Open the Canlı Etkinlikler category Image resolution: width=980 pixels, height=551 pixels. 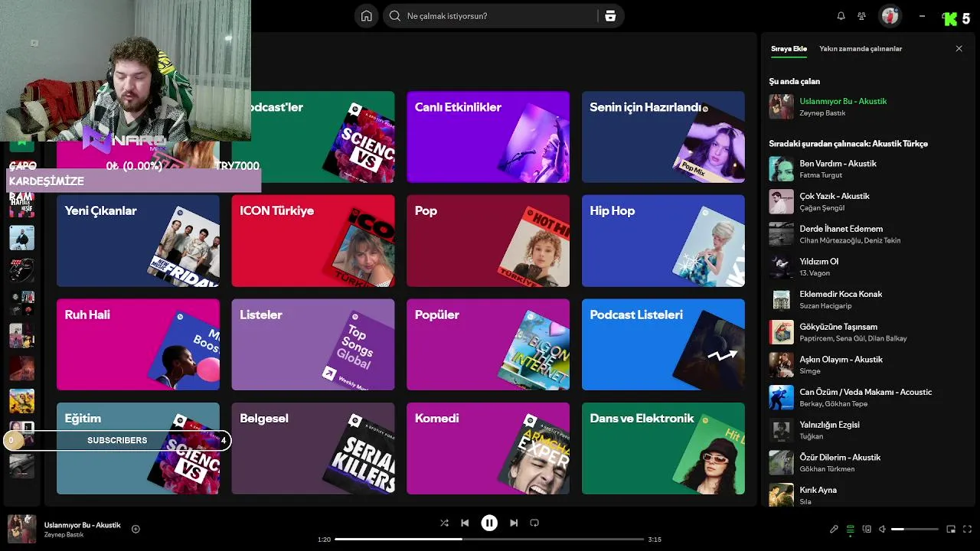(x=488, y=137)
